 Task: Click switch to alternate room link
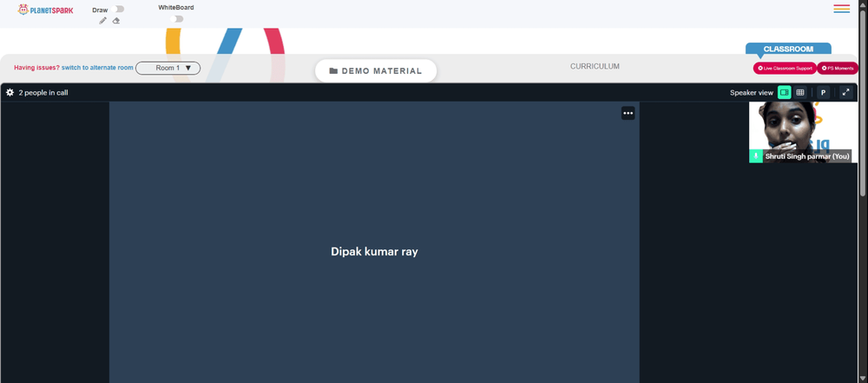pos(97,68)
